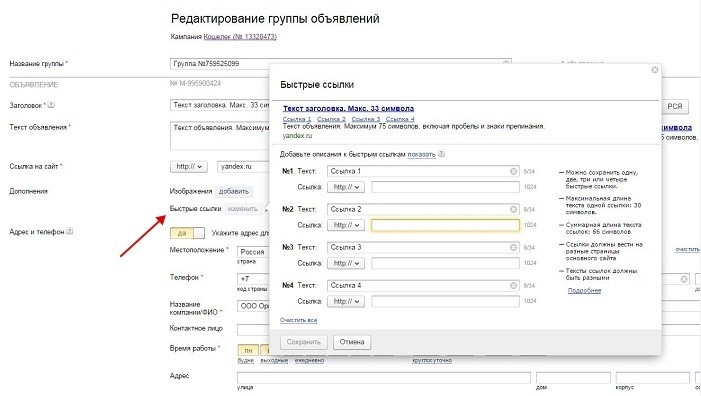The image size is (701, 396).
Task: Click preview quick link Ссылка 2
Action: point(331,119)
